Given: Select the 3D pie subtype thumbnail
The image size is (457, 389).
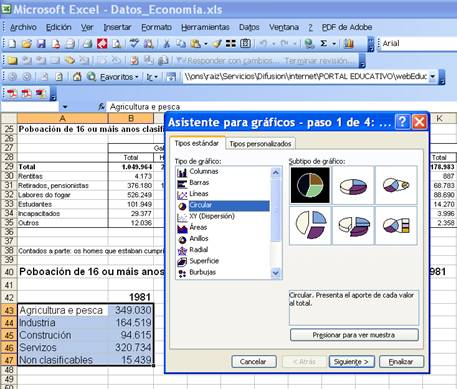Looking at the screenshot, I should (x=353, y=186).
